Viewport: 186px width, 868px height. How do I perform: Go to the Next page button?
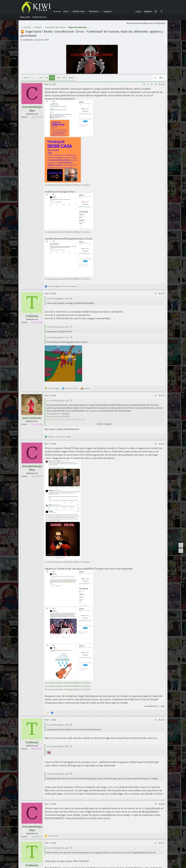tap(71, 78)
